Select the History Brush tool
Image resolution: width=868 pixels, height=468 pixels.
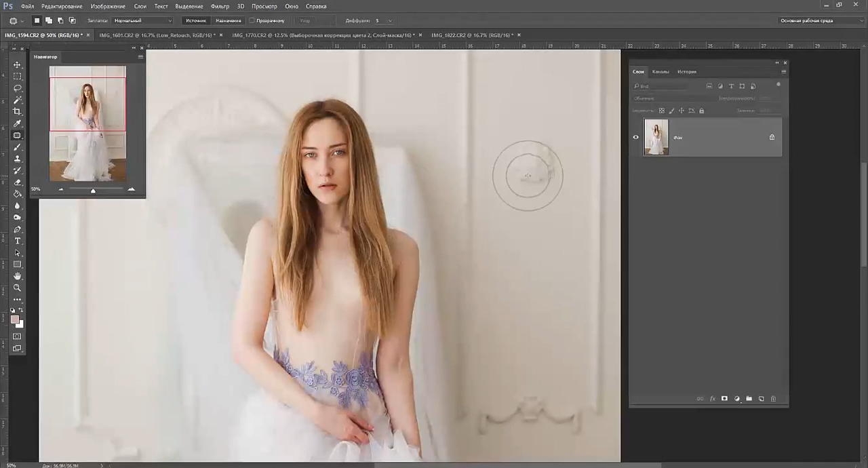(x=18, y=170)
